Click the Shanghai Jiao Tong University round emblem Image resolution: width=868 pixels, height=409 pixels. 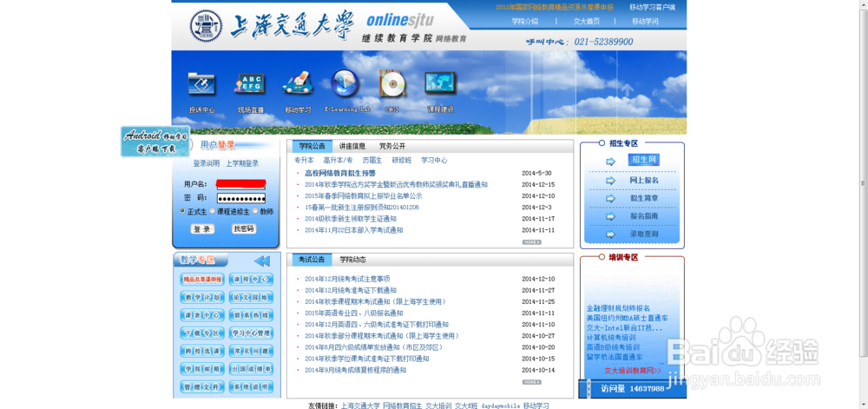[206, 26]
